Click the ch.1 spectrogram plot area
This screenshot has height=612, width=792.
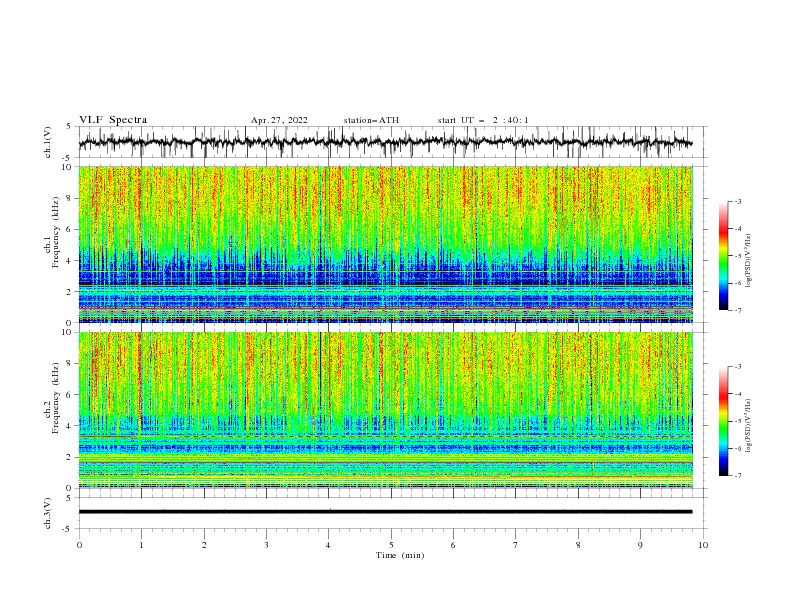tap(386, 244)
